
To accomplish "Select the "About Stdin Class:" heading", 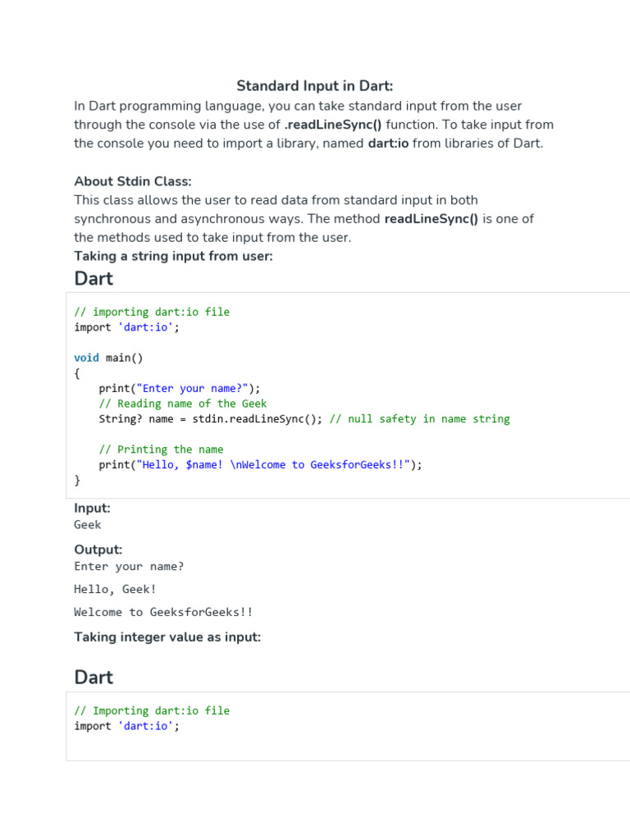I will click(133, 181).
